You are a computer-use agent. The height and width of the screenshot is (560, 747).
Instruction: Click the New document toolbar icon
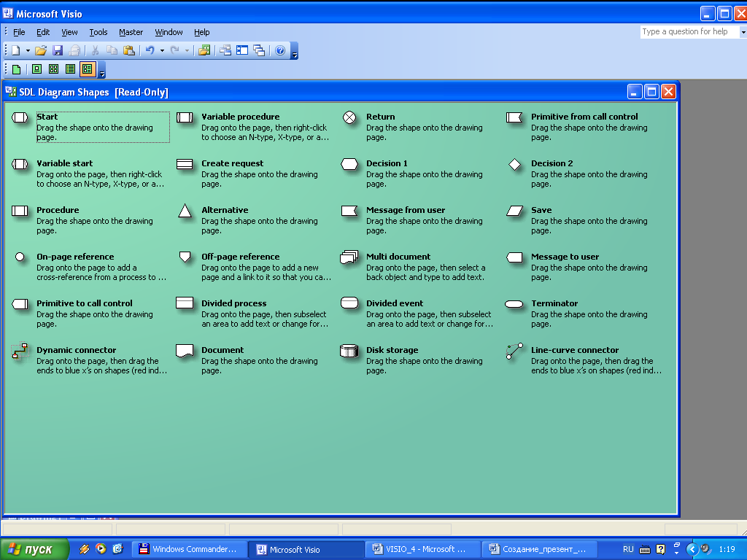coord(16,50)
